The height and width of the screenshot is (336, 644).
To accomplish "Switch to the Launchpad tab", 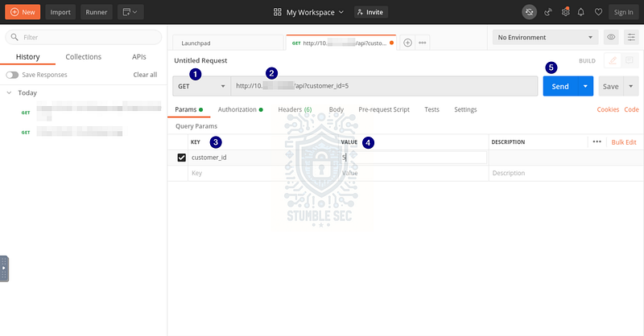I will tap(228, 43).
